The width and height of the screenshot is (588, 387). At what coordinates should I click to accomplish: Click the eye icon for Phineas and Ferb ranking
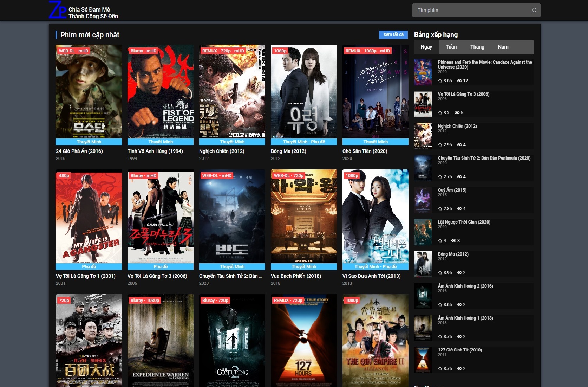click(x=459, y=81)
